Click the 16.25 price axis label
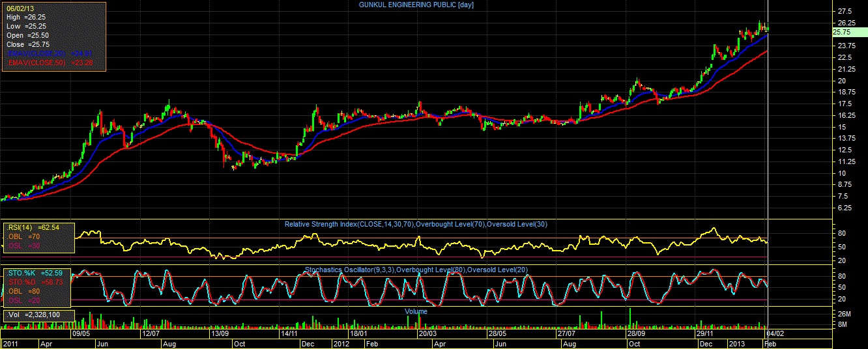868x349 pixels. click(x=847, y=115)
